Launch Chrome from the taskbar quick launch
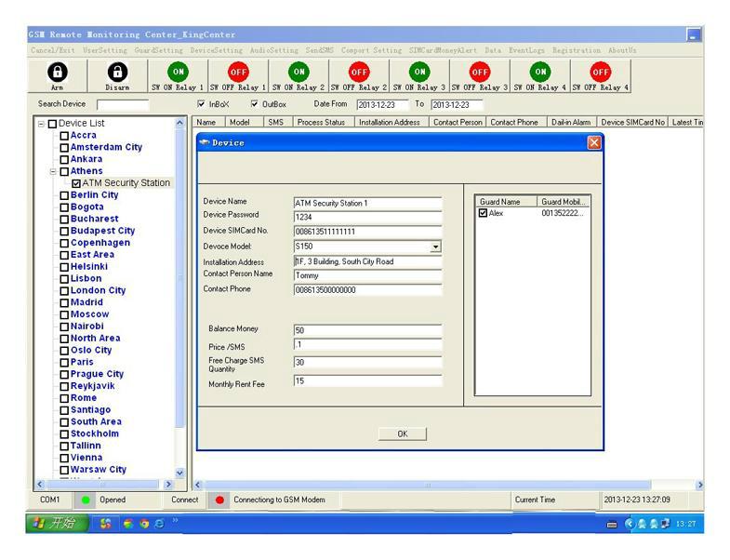The image size is (730, 560). tap(144, 523)
